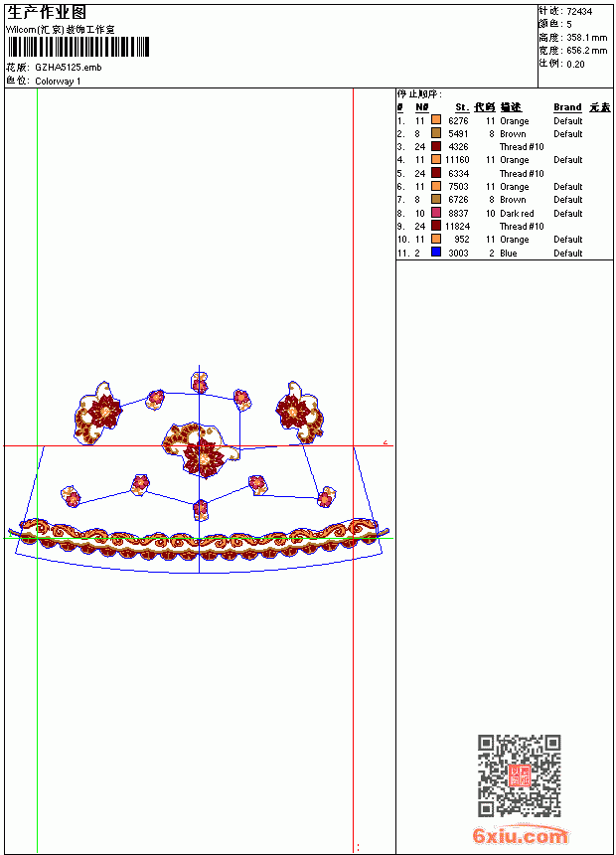Click the barcode under the studio name
This screenshot has width=616, height=855.
77,48
